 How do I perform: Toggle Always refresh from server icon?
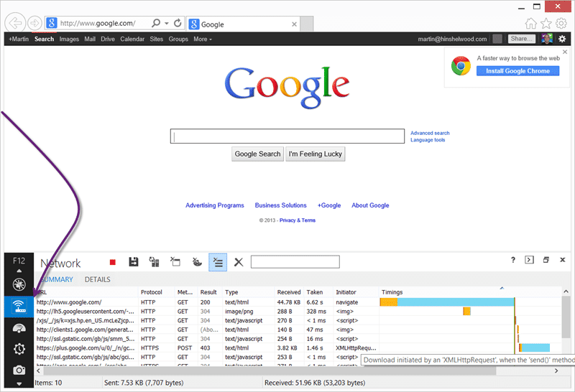point(154,262)
